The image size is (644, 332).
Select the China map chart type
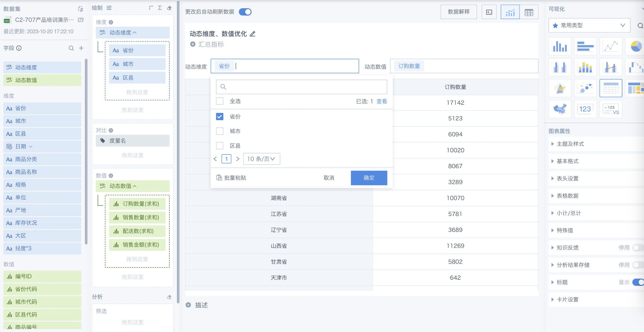(560, 109)
